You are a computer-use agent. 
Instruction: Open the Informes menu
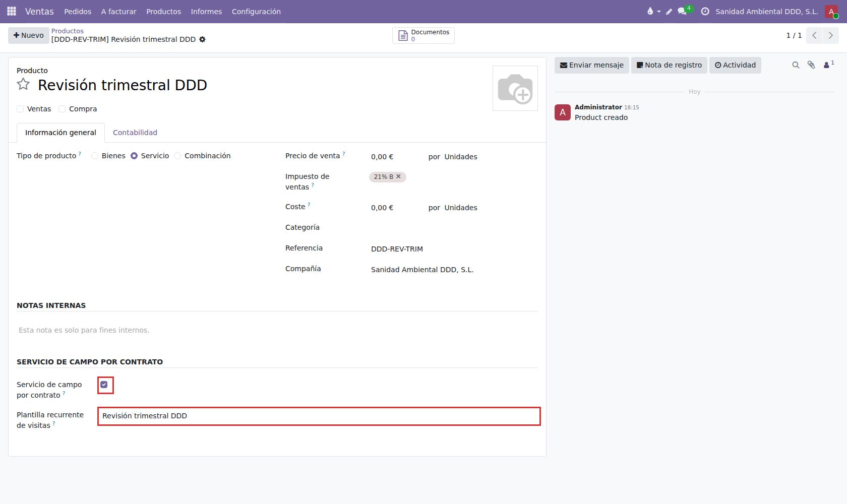coord(206,11)
